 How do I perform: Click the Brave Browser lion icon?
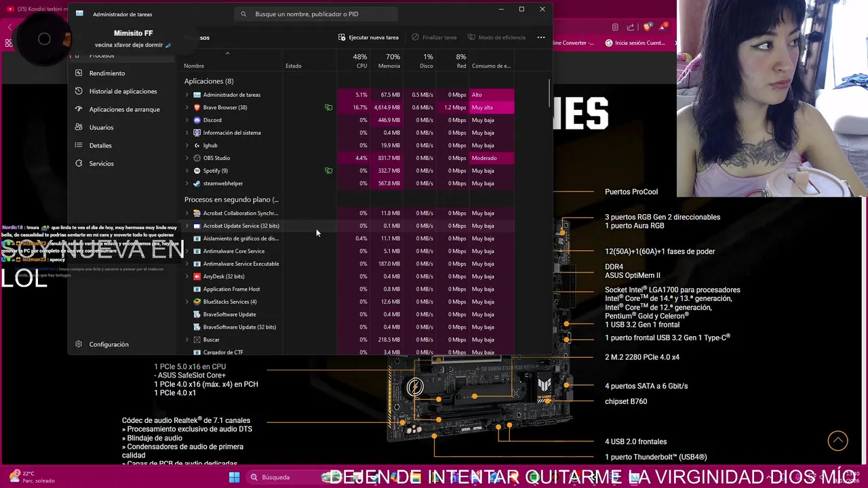[197, 107]
